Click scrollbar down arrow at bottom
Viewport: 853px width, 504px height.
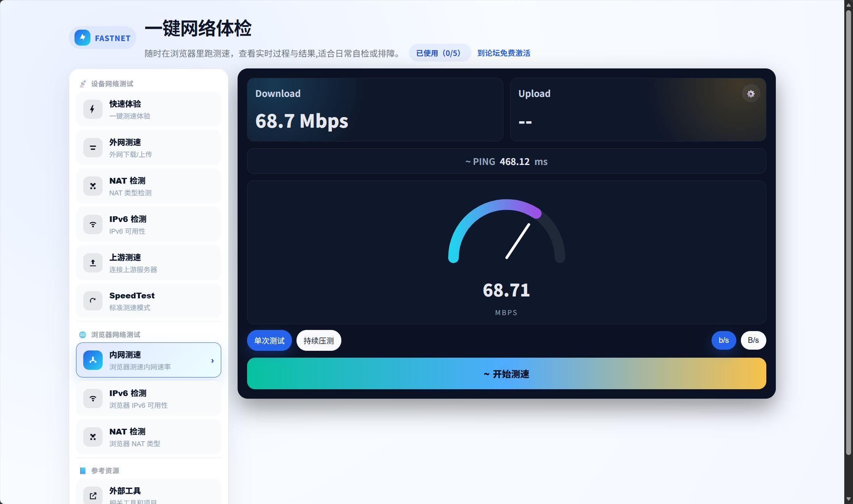click(848, 499)
